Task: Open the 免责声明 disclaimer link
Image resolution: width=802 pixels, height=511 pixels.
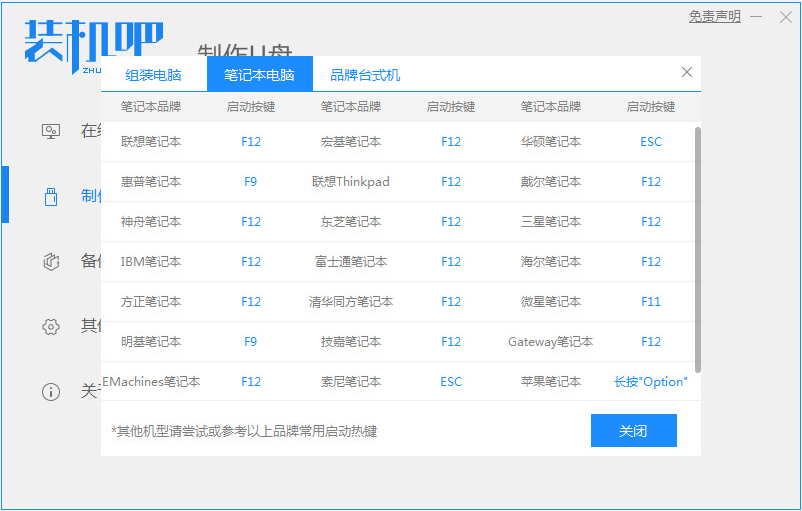Action: [x=714, y=17]
